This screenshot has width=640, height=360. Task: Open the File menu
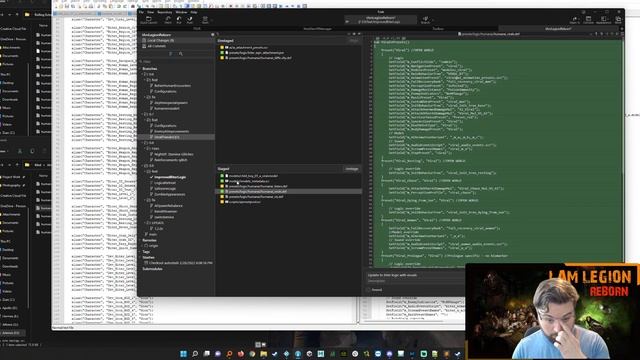(141, 12)
